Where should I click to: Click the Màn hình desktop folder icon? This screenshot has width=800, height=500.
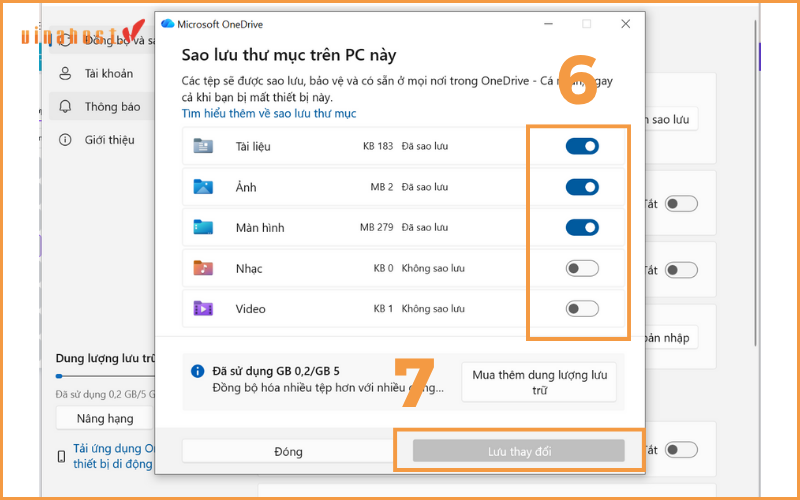[x=203, y=228]
